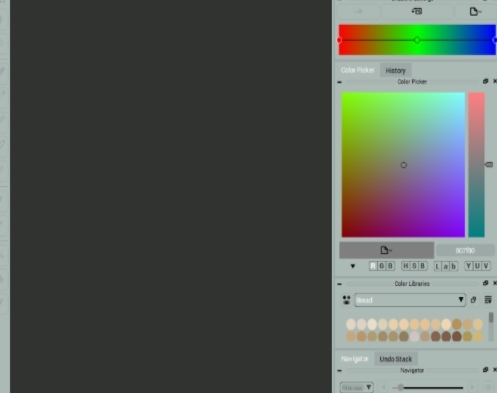Open the color presets dropdown below color field
The image size is (497, 393).
pyautogui.click(x=387, y=250)
